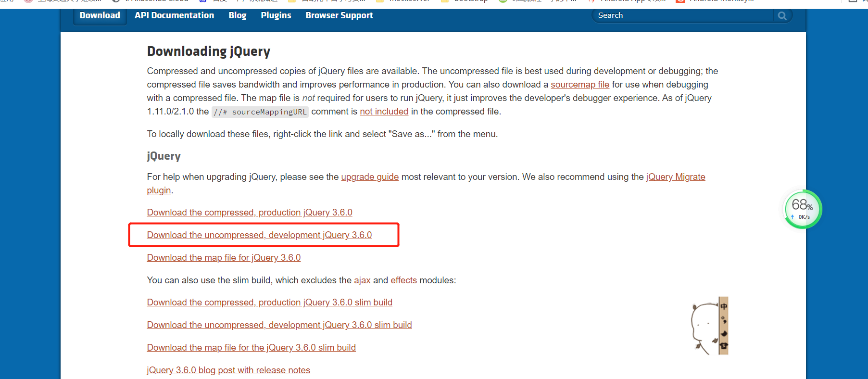Click the cartoon mascot input widget

(710, 326)
